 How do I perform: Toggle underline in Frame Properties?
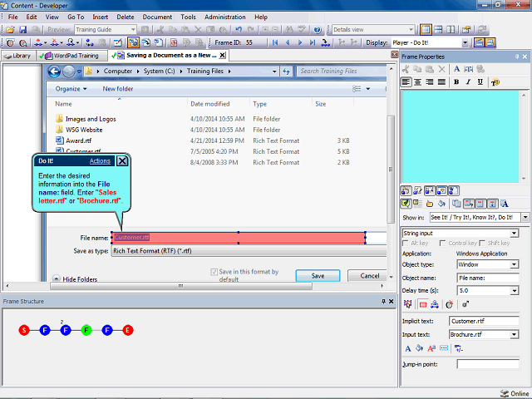480,82
